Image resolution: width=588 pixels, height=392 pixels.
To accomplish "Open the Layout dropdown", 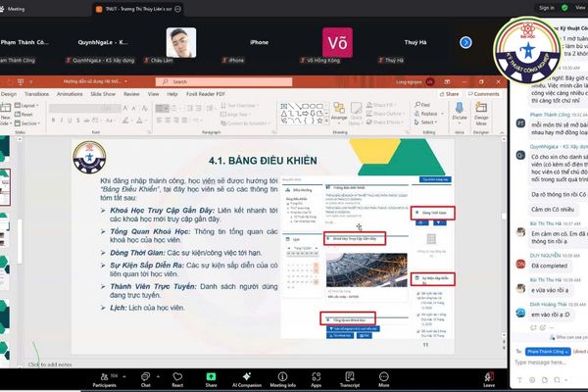I will tap(25, 106).
